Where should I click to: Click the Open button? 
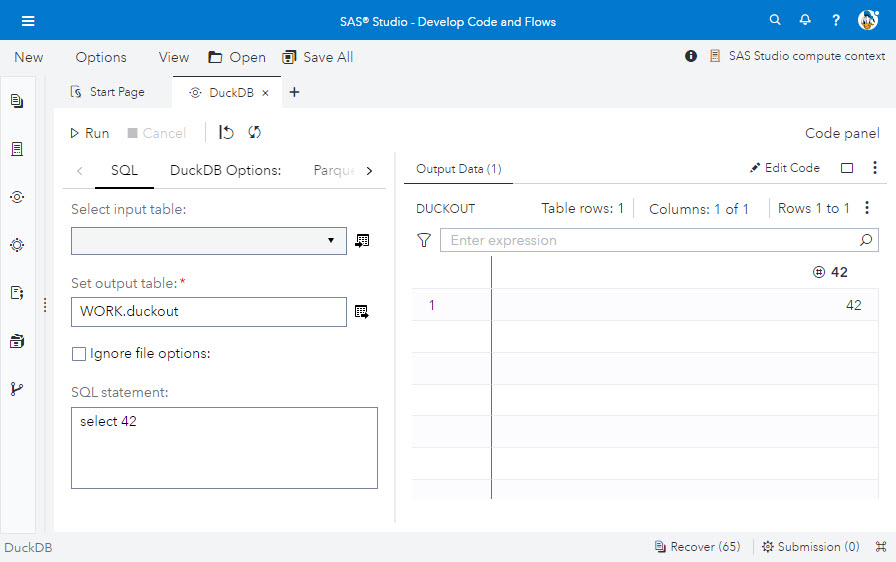(x=237, y=57)
